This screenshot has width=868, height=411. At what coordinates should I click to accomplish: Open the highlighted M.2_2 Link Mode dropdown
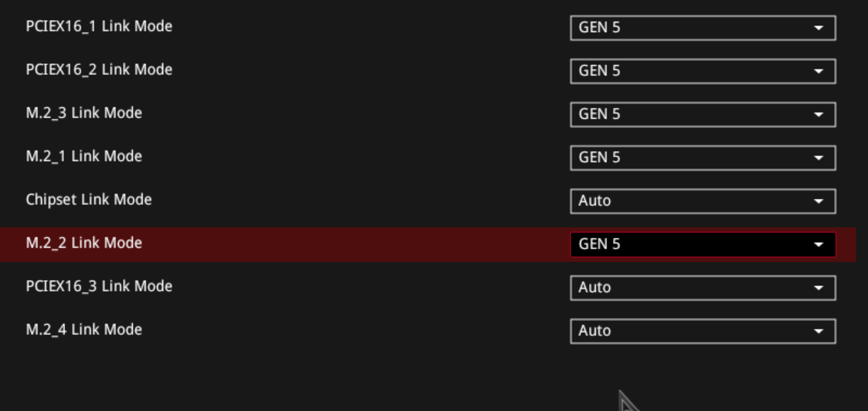point(702,244)
